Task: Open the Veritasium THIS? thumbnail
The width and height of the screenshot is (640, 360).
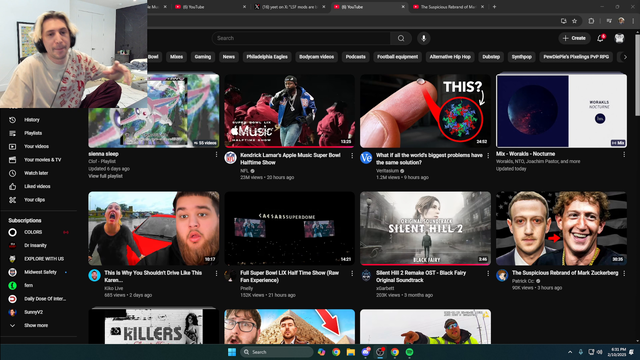Action: tap(425, 111)
